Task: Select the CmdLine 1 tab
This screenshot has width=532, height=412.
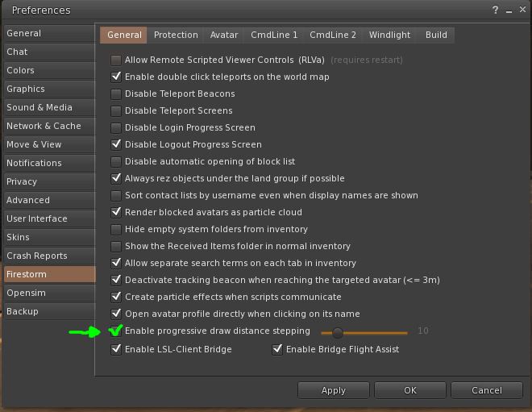Action: click(x=274, y=35)
